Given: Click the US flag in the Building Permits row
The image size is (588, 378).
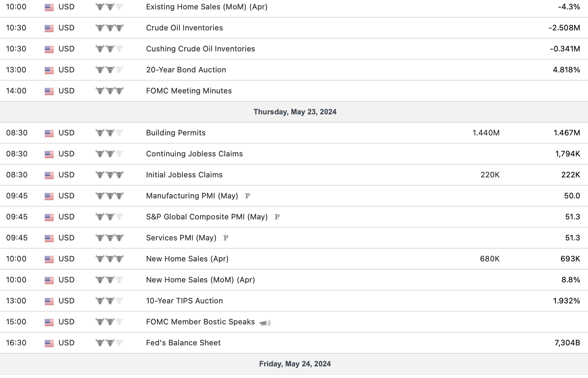Looking at the screenshot, I should [49, 133].
